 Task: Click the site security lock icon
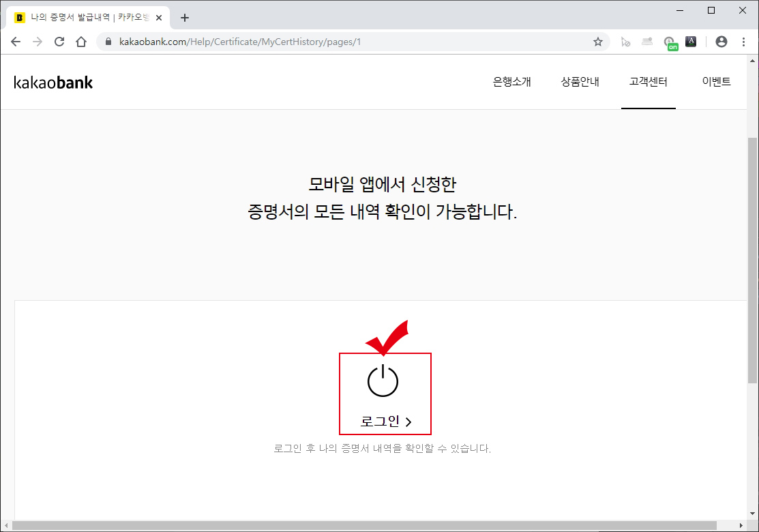108,41
